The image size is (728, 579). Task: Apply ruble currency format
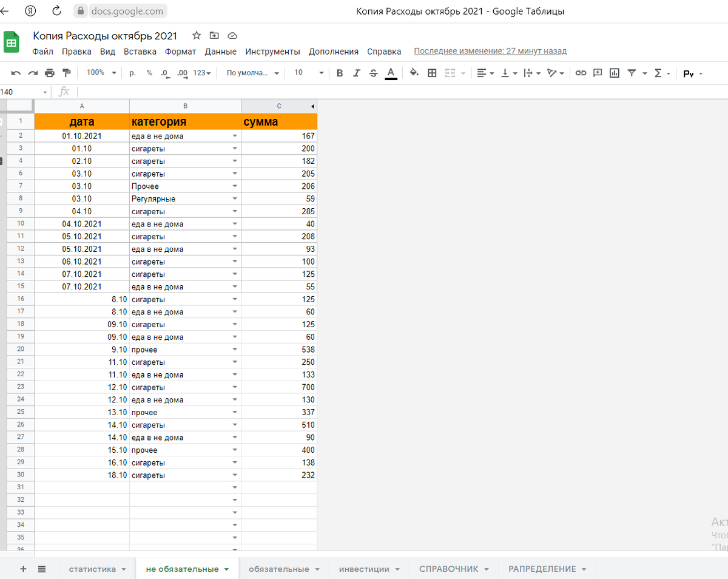click(132, 73)
